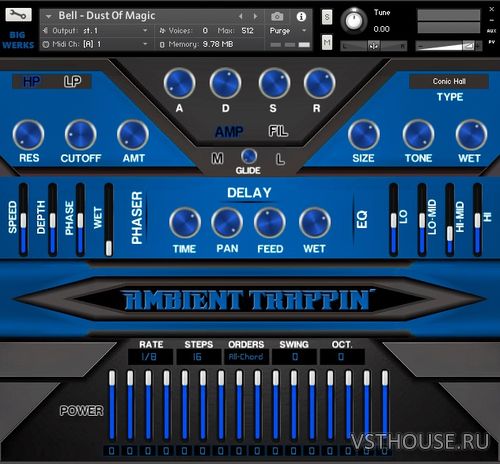Click the reverb TONE knob
Screen dimensions: 500x464
coord(418,135)
